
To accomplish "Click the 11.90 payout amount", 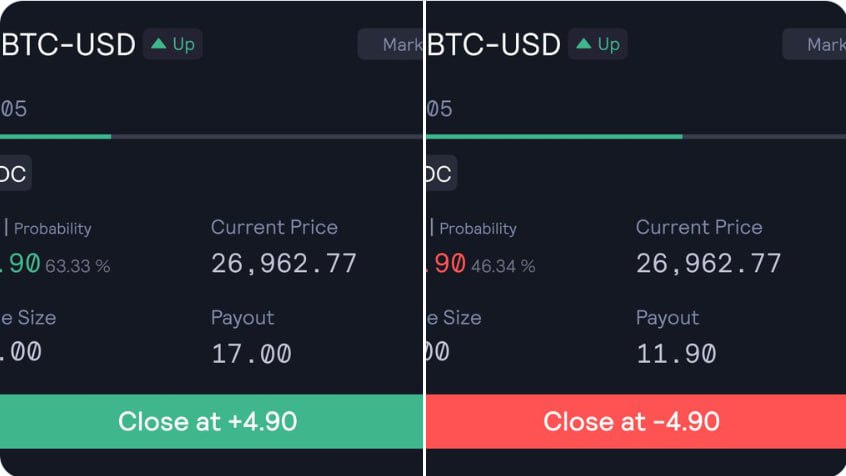I will [677, 355].
